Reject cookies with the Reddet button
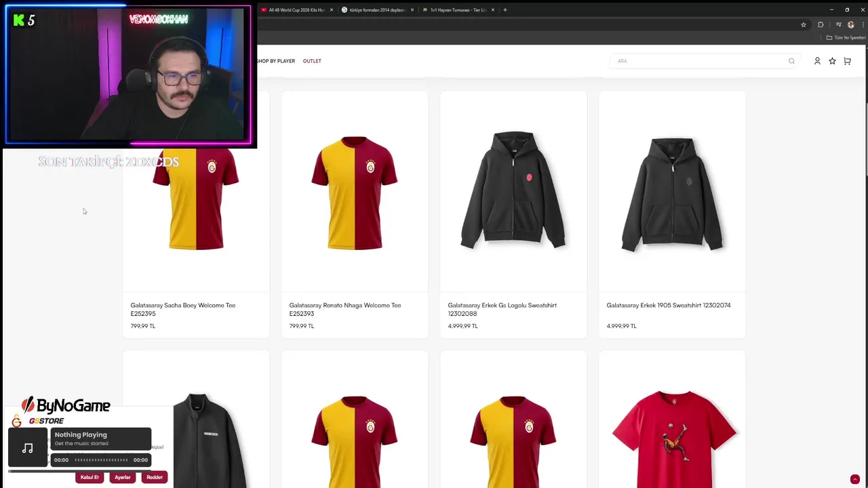 [x=155, y=477]
